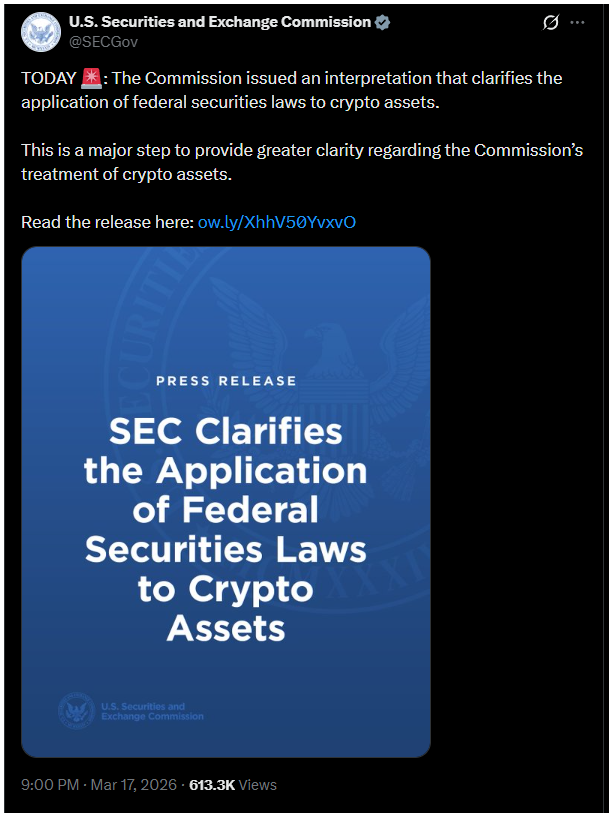
Task: Click the gray verified badge
Action: pyautogui.click(x=380, y=23)
